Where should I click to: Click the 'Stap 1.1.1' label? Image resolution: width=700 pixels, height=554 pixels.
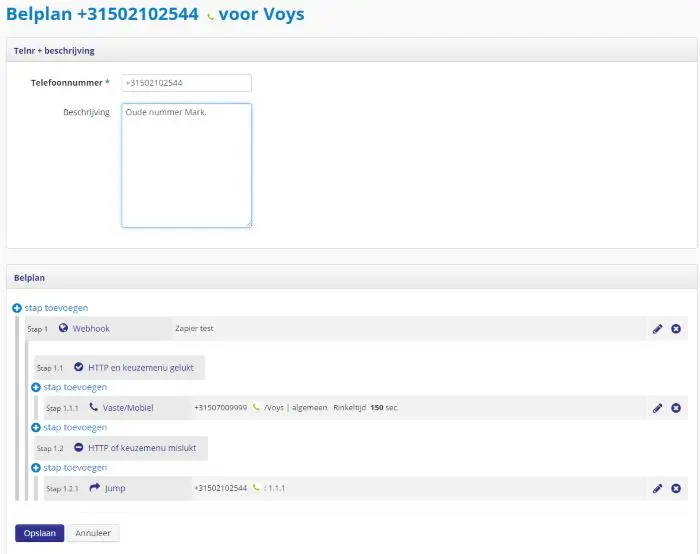[62, 408]
